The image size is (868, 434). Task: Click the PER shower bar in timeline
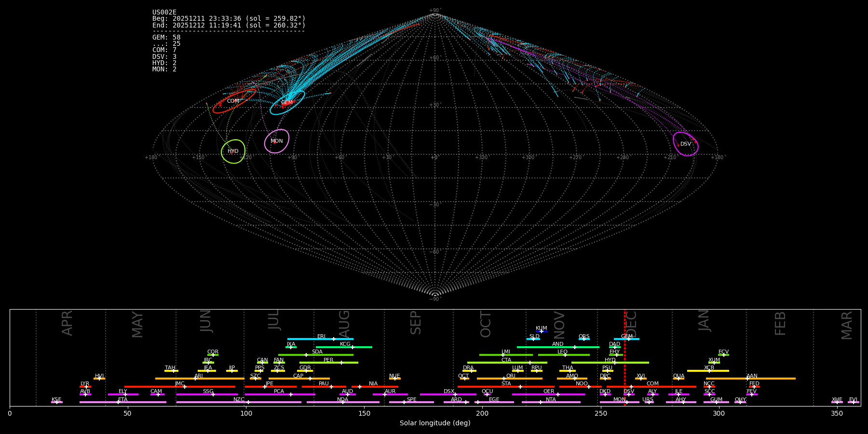(329, 363)
